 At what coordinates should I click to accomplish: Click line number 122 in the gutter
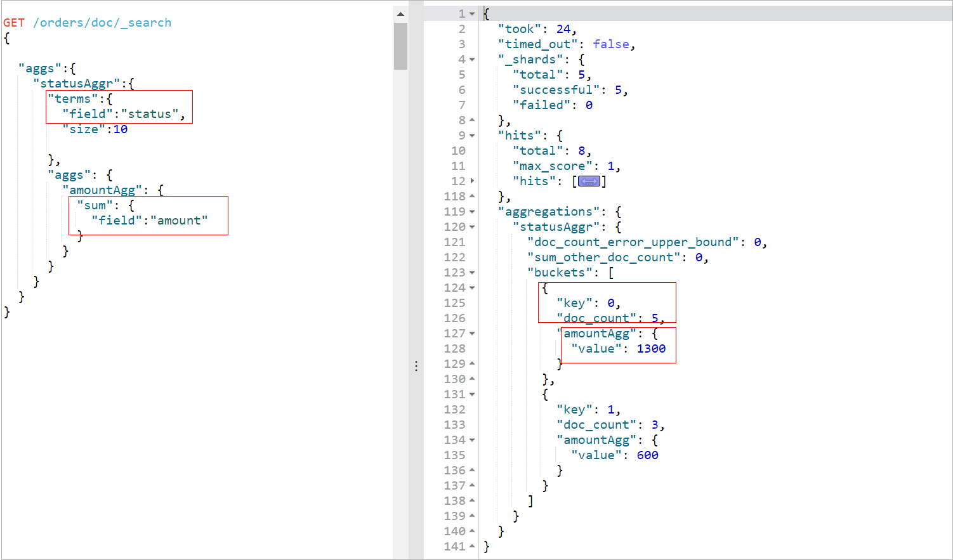coord(455,257)
